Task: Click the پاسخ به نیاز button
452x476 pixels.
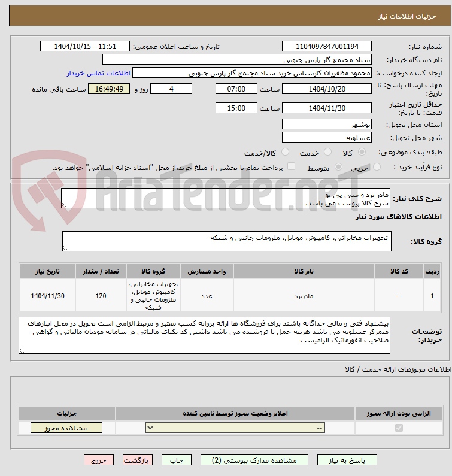Action: pos(347,460)
